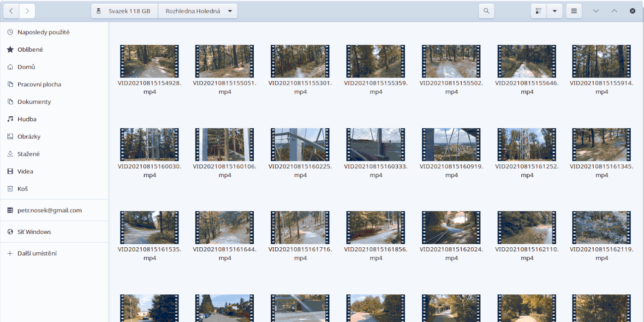The height and width of the screenshot is (322, 644).
Task: Expand Rozhledna Holedná path dropdown
Action: click(x=230, y=11)
